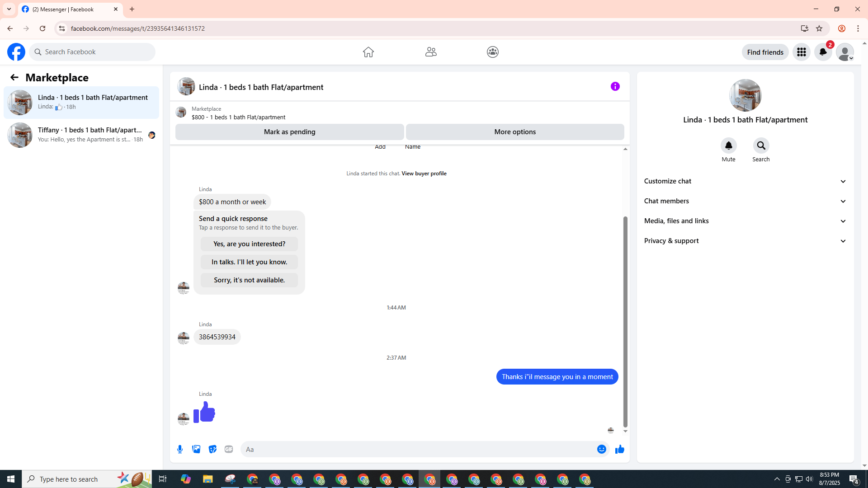Screen dimensions: 868x488
Task: Expand the Chat members section
Action: tap(745, 201)
